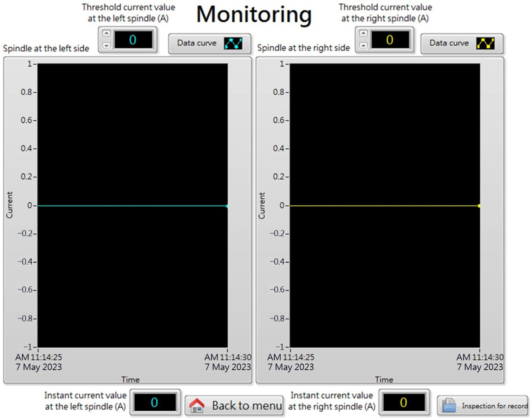Click left spindle instant current value display
Image resolution: width=532 pixels, height=420 pixels.
click(155, 403)
